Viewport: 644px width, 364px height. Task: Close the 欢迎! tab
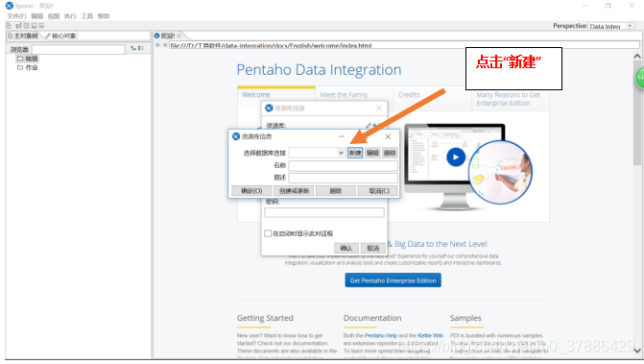[x=179, y=36]
